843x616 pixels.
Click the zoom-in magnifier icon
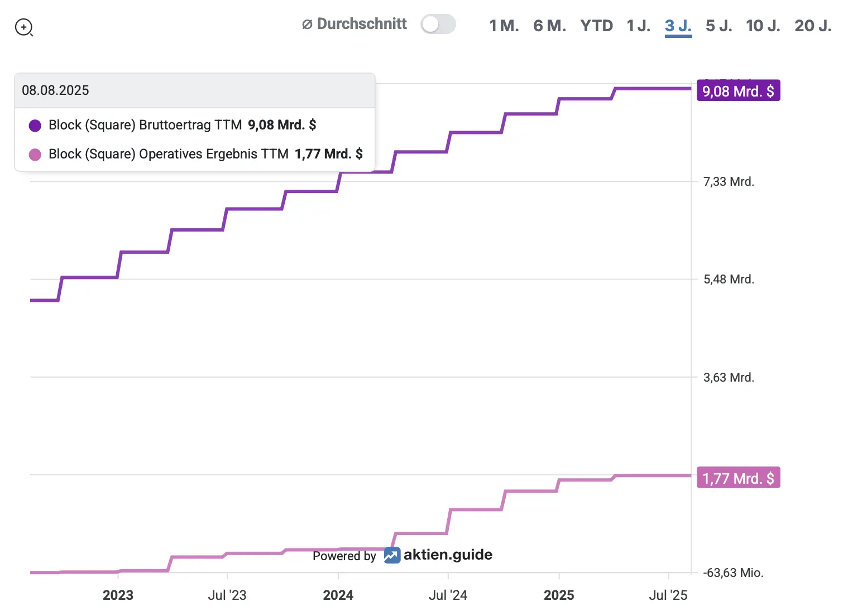[x=24, y=27]
